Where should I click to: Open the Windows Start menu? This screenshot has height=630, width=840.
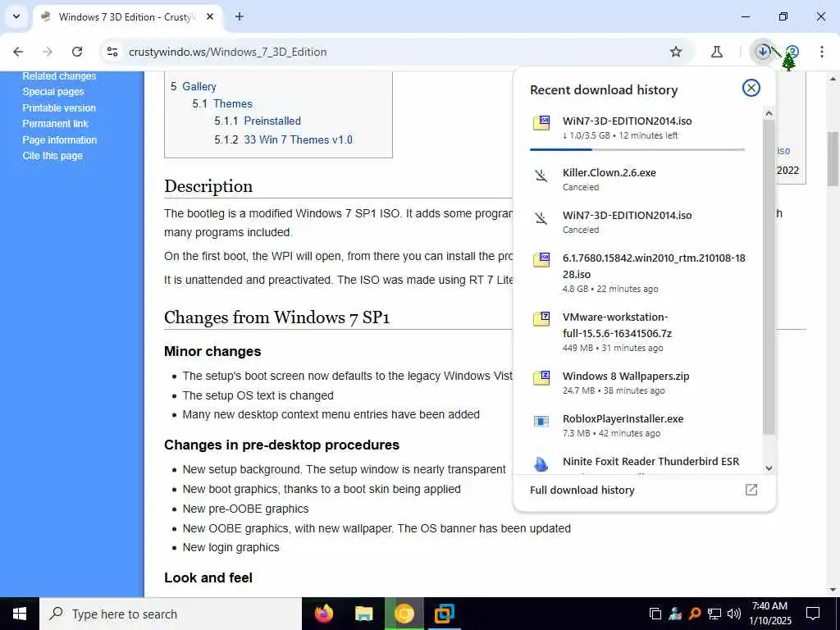[x=20, y=614]
